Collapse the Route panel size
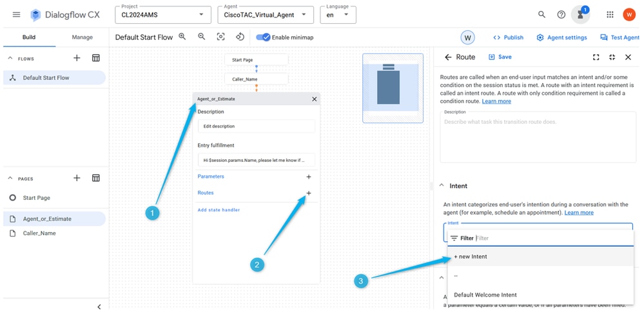Screen dimensions: 644x312 click(x=612, y=57)
